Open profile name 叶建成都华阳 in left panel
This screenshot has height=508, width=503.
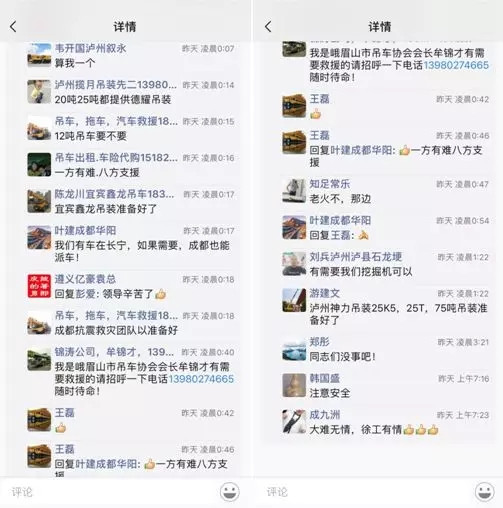pos(85,230)
